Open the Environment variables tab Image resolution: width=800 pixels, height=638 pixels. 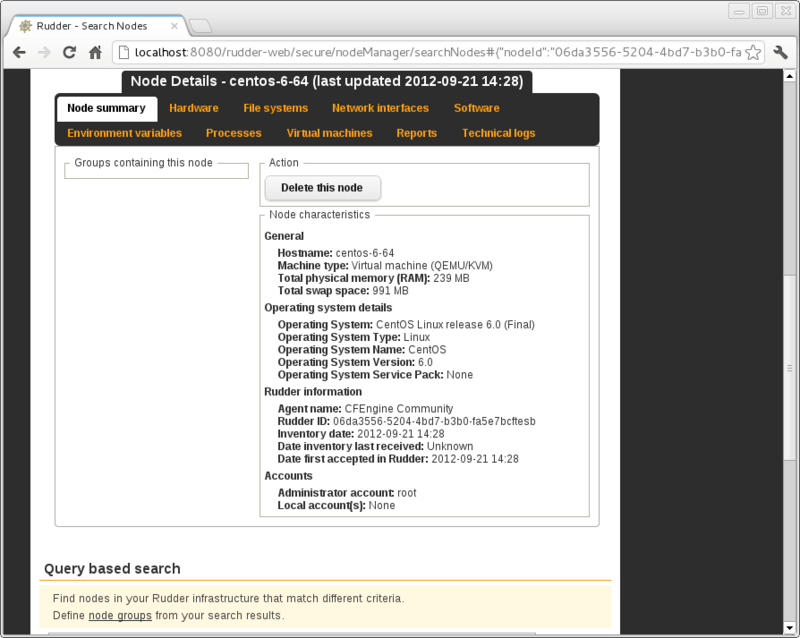pos(124,133)
